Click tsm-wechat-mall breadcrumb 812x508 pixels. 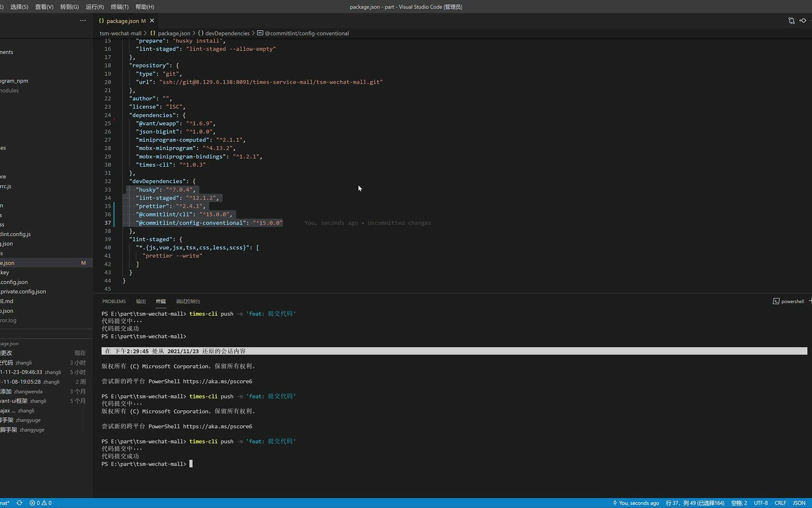point(121,33)
